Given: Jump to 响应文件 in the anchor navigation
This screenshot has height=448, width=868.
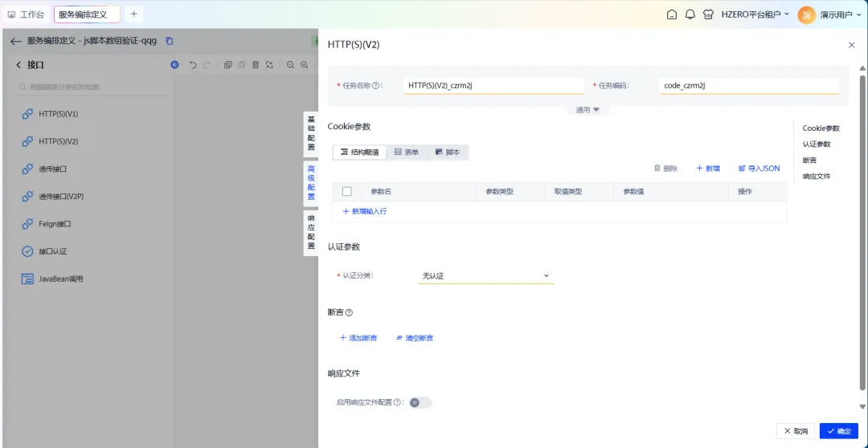Looking at the screenshot, I should pos(817,177).
